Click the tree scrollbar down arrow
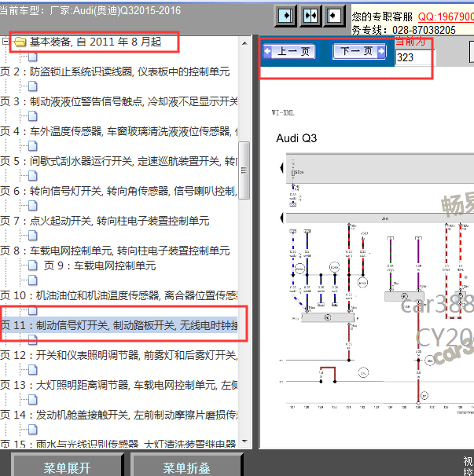The height and width of the screenshot is (476, 474). (244, 441)
